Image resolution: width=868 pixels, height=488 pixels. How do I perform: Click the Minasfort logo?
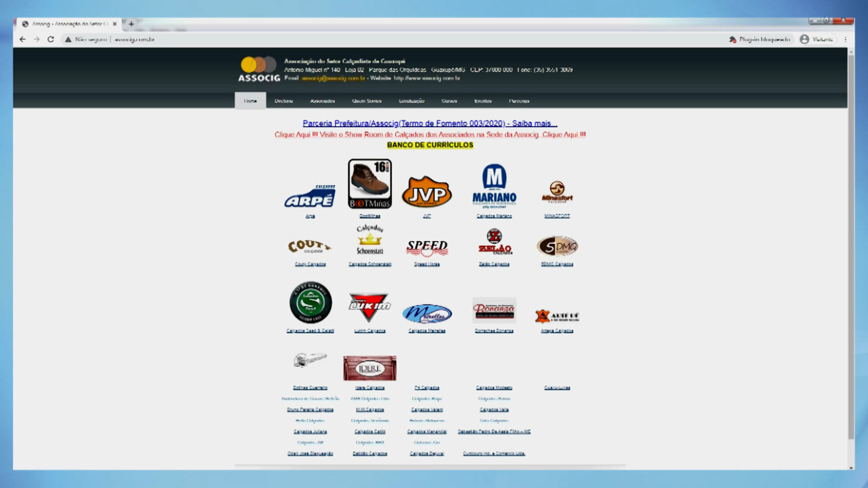coord(557,192)
